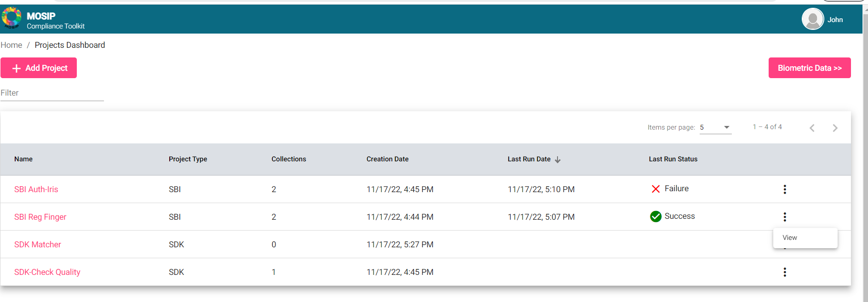
Task: Open the kebab menu for SBI Auth-Iris
Action: click(x=785, y=189)
